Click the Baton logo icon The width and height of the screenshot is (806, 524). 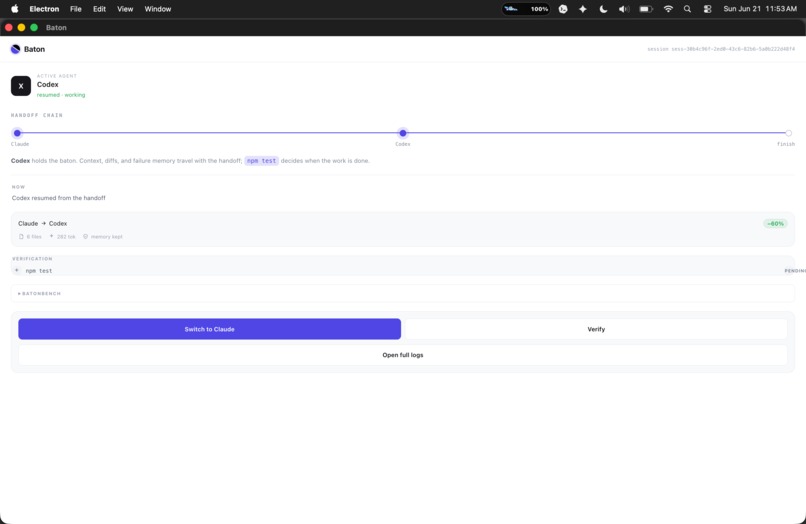(15, 49)
